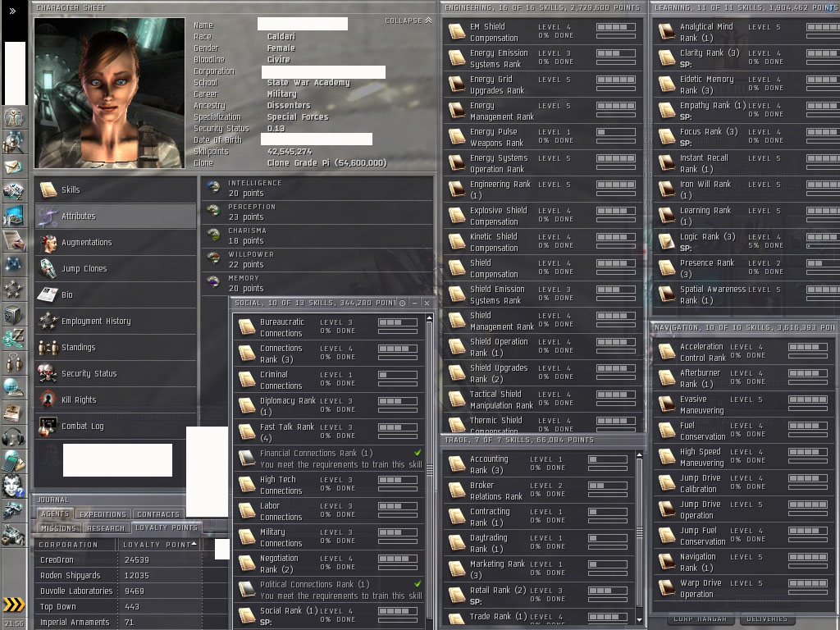Click the character portrait image
The height and width of the screenshot is (630, 840).
[110, 94]
